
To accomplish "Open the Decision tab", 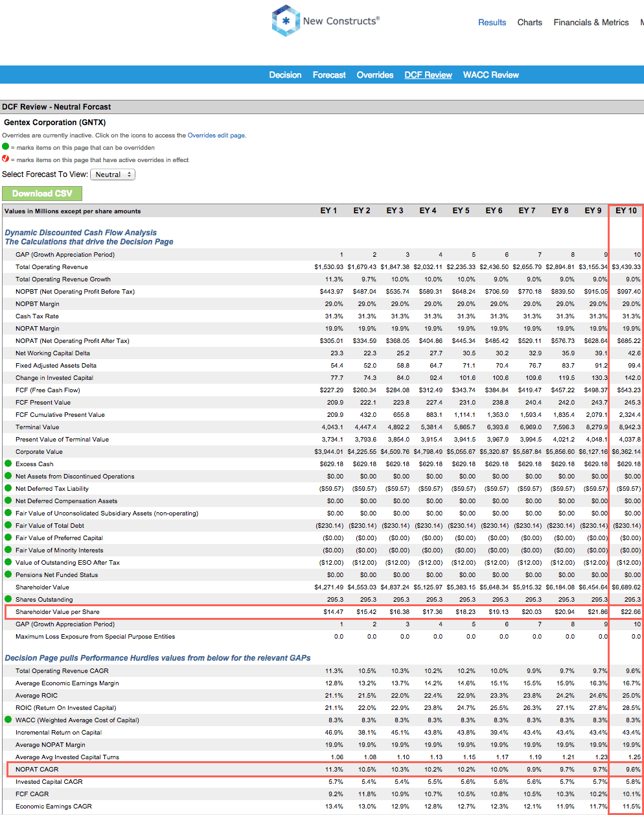I will tap(285, 75).
